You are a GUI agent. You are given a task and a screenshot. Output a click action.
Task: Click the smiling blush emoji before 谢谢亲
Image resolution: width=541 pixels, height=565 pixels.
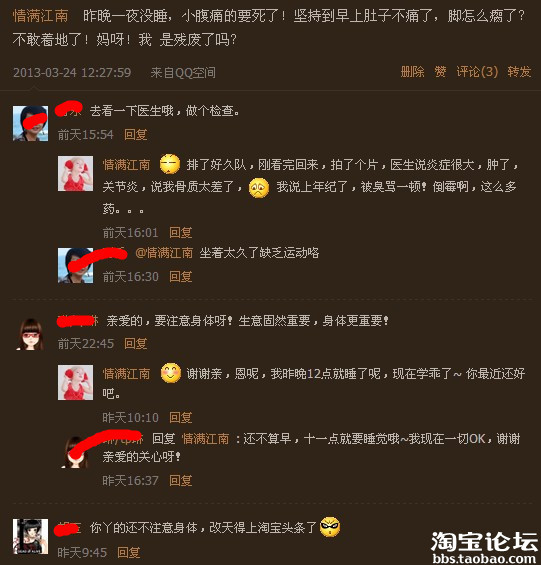pos(170,373)
